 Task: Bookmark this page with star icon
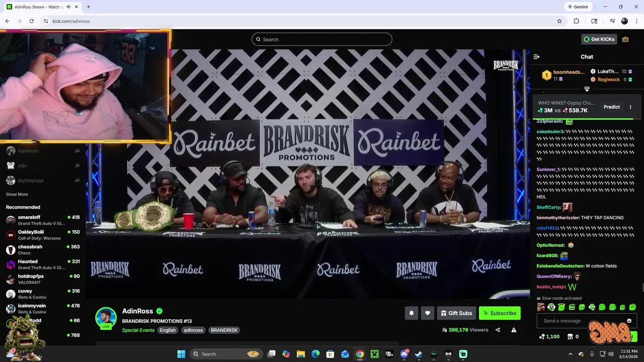pos(559,21)
